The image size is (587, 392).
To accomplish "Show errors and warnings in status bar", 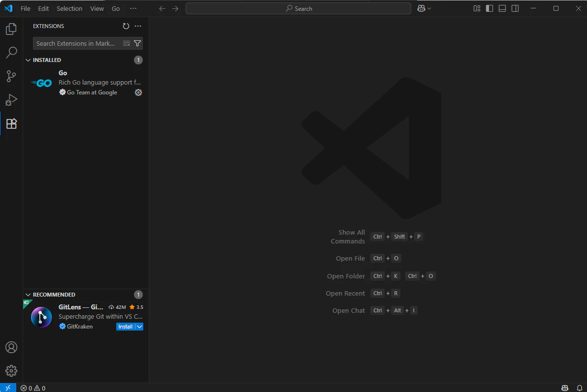I will pyautogui.click(x=33, y=388).
